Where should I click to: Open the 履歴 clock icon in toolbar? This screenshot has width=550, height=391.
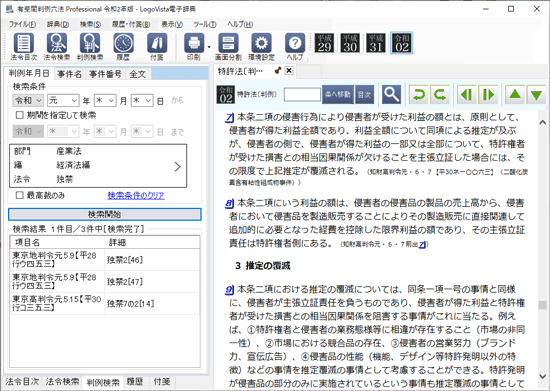click(x=123, y=47)
